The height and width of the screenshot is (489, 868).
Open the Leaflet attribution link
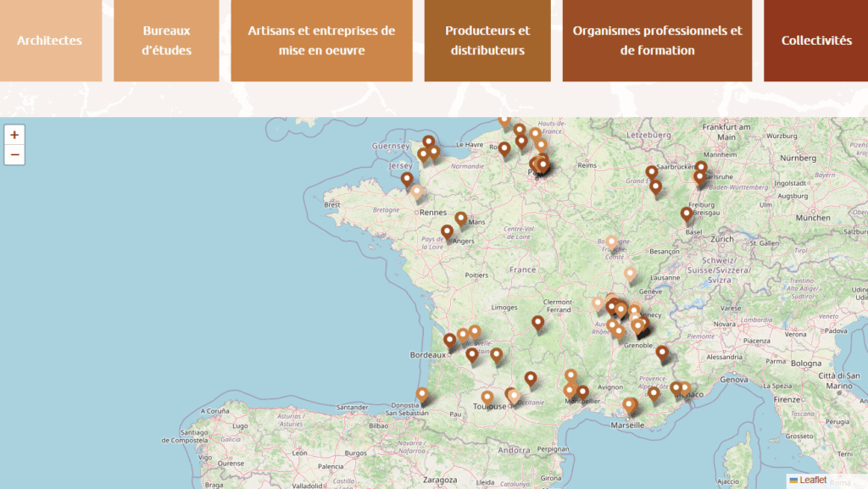(812, 481)
